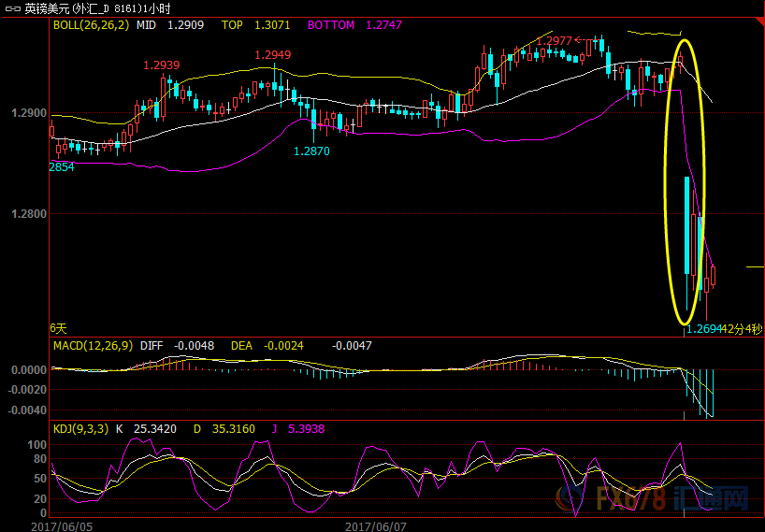The height and width of the screenshot is (532, 765).
Task: Select the BOTTOM 1.2747 value
Action: pyautogui.click(x=354, y=25)
